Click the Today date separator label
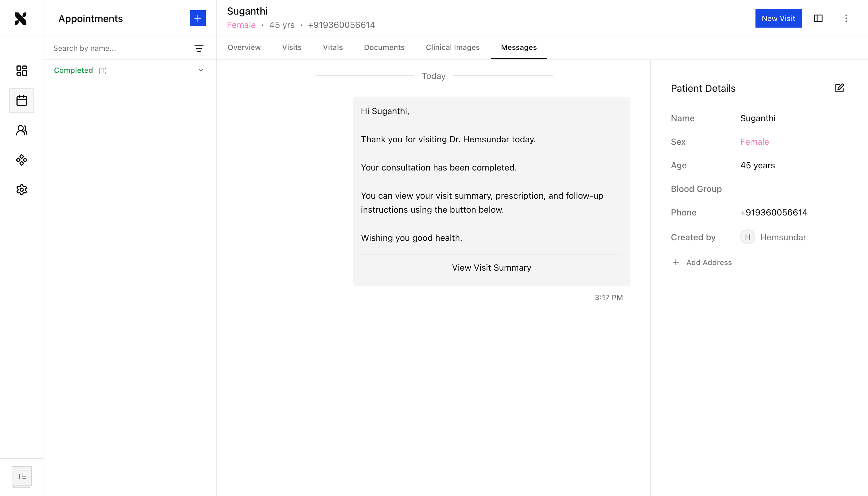 [x=433, y=76]
